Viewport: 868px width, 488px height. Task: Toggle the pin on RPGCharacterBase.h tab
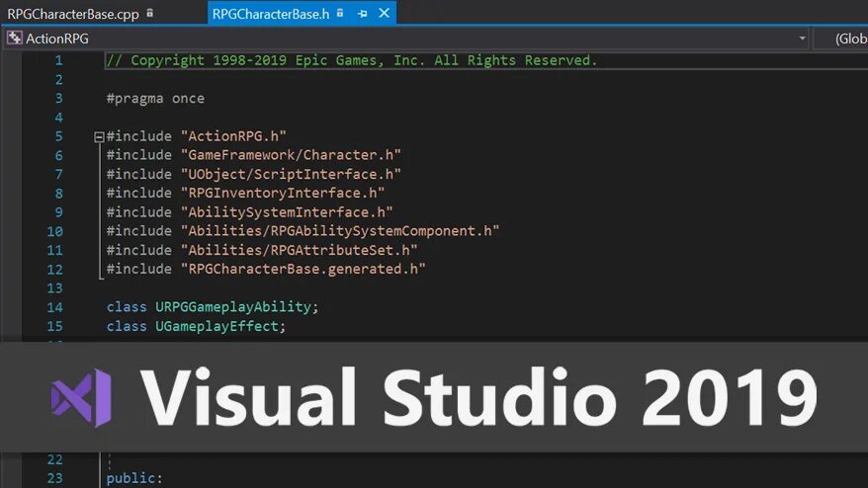point(362,13)
